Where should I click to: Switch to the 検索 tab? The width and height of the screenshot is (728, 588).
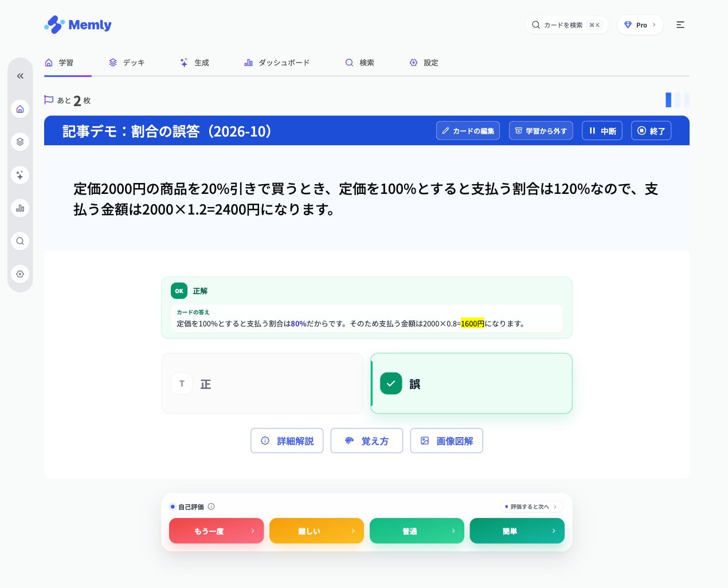pos(359,63)
